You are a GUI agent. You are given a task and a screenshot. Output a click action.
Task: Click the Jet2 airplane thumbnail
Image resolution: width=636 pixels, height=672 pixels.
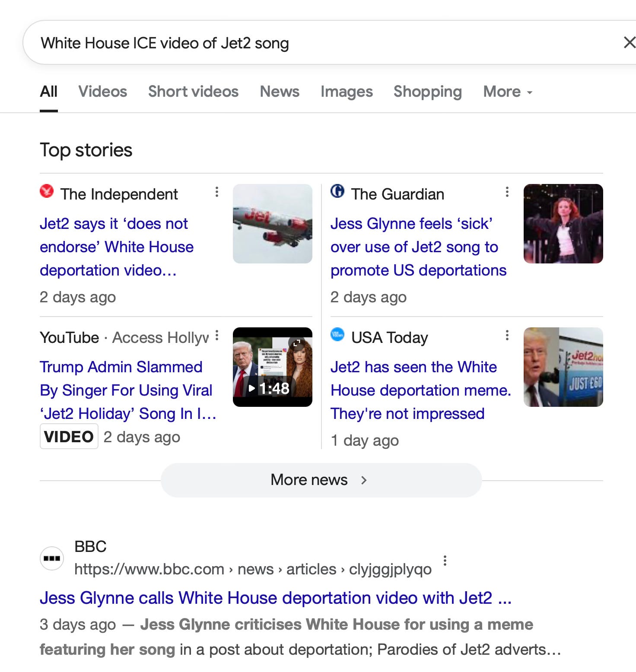click(x=273, y=224)
